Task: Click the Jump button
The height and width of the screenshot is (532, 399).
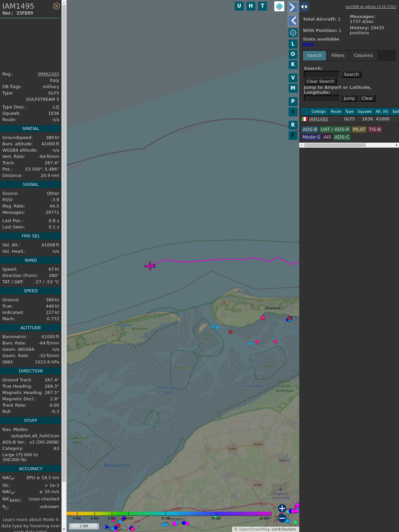Action: click(349, 98)
